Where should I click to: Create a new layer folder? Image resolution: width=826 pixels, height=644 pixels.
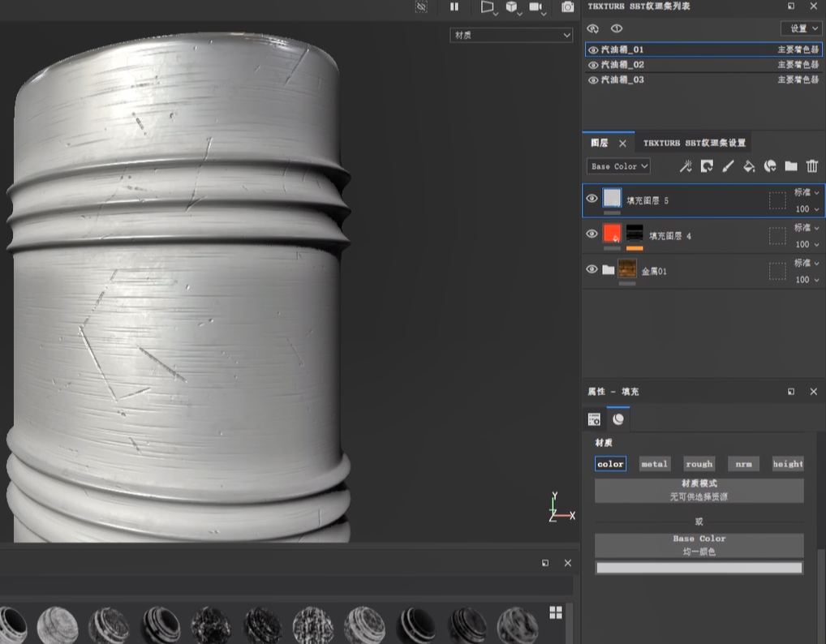click(791, 166)
